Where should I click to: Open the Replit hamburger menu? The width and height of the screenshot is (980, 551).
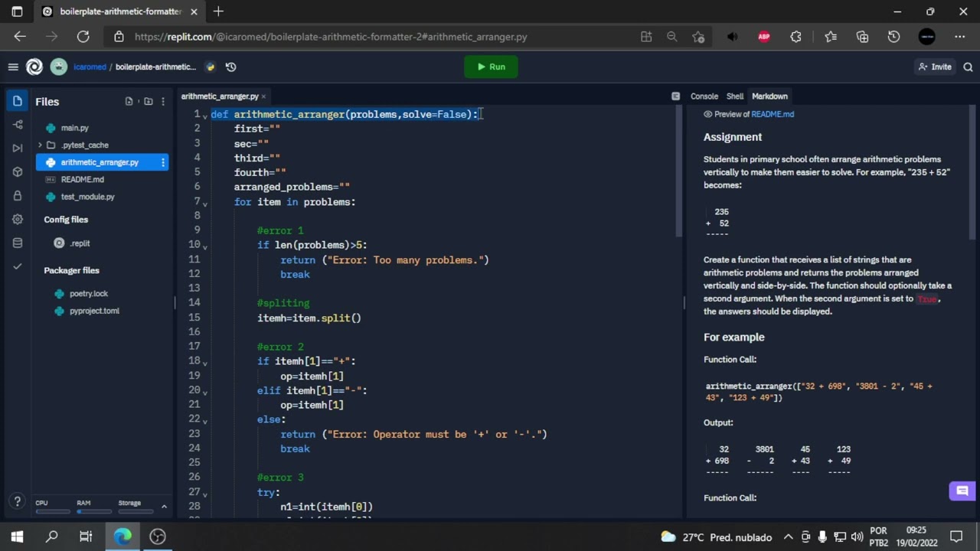(13, 67)
